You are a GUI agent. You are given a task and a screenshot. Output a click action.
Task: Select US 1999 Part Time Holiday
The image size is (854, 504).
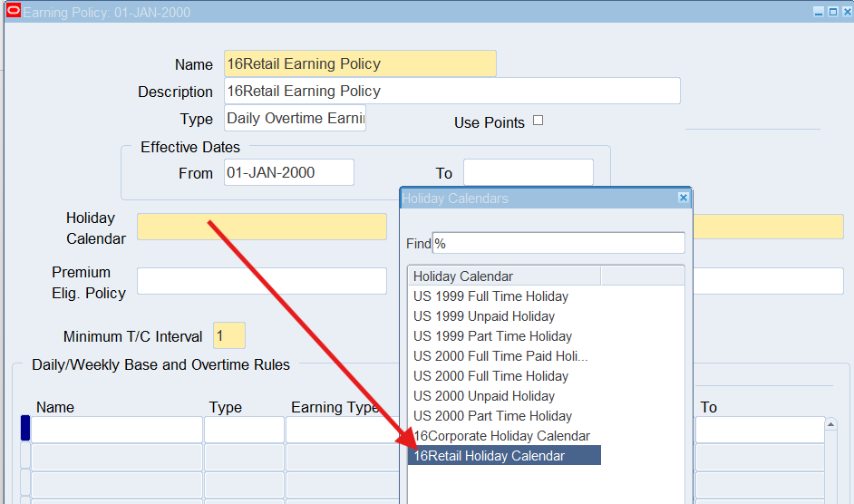492,336
